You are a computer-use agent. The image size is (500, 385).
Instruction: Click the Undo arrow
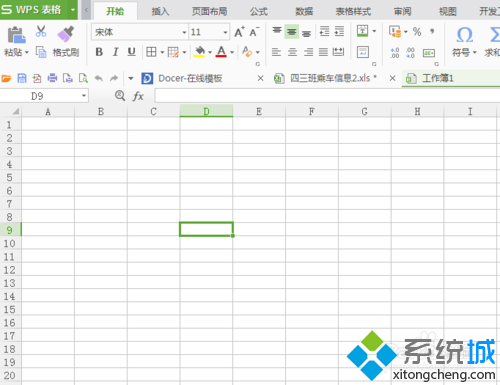pyautogui.click(x=99, y=78)
